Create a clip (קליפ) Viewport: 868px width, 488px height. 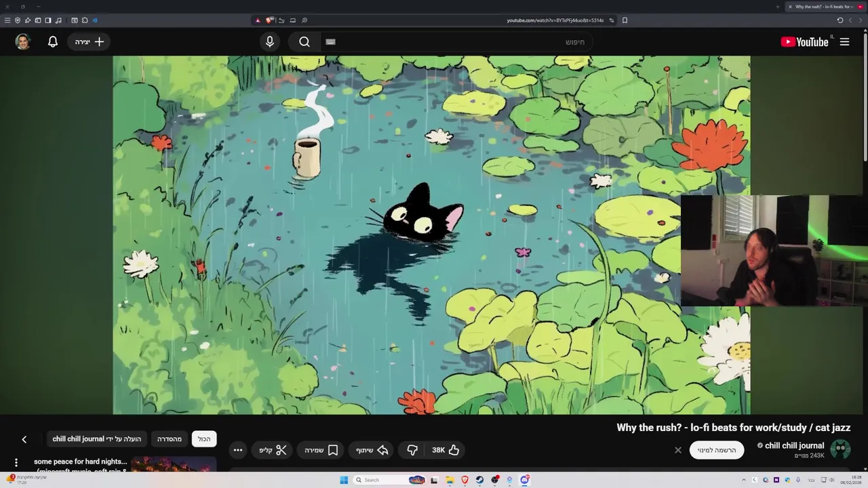pos(273,450)
